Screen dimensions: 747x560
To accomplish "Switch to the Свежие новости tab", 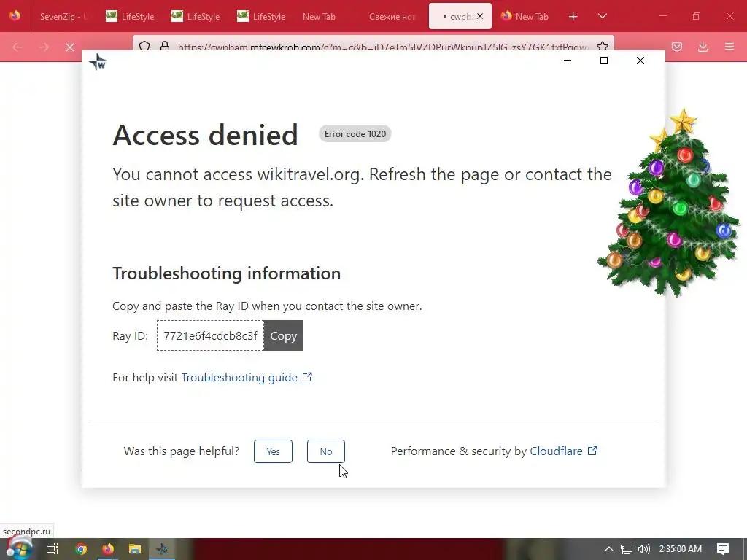I will click(393, 16).
